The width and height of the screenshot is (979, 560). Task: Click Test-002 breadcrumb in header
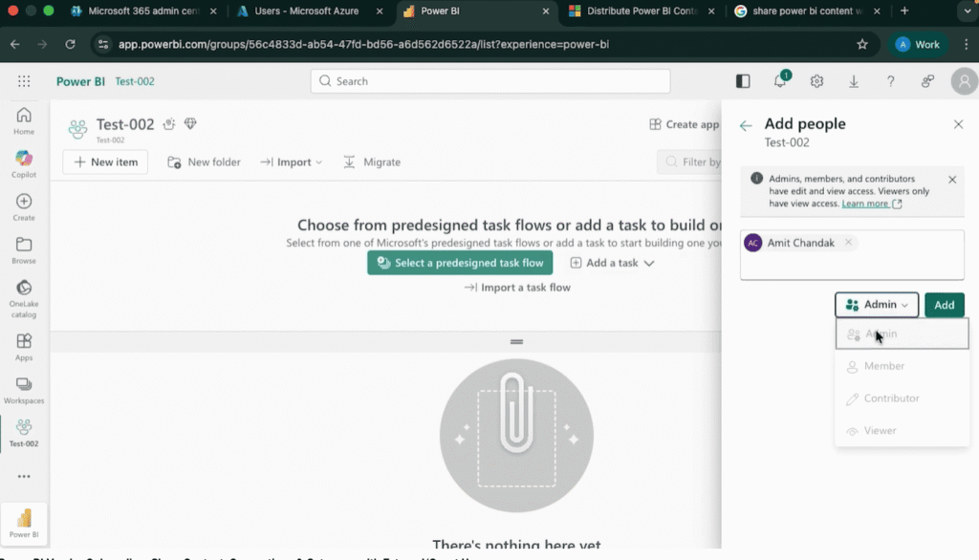pyautogui.click(x=135, y=81)
